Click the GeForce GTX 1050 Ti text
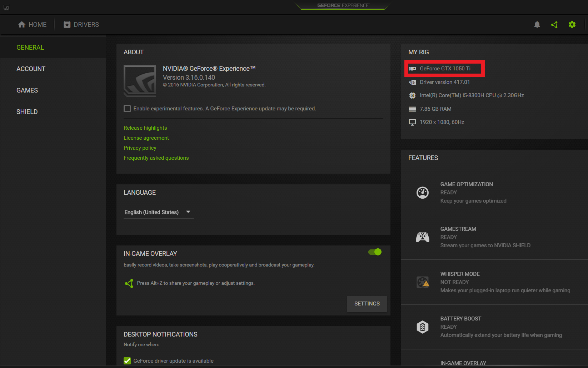588x368 pixels. click(x=445, y=69)
